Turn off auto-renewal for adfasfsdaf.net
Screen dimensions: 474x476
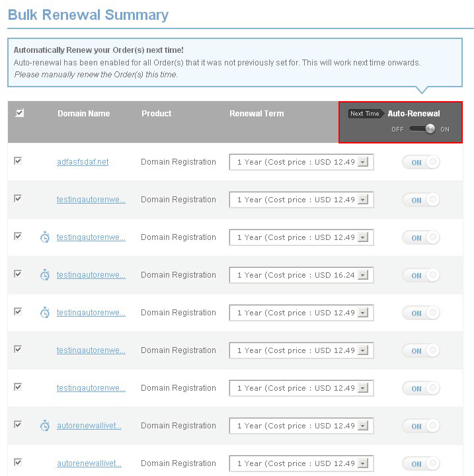421,163
